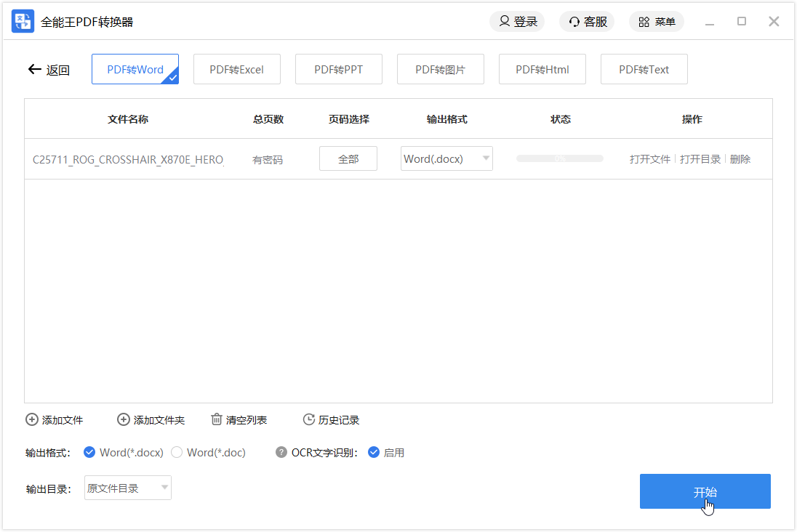797x532 pixels.
Task: Switch to the PDF转图片 tab
Action: [441, 68]
